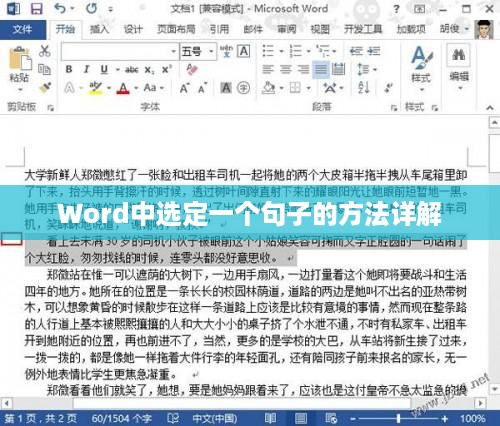The image size is (500, 426).
Task: Toggle Italic formatting
Action: [86, 69]
